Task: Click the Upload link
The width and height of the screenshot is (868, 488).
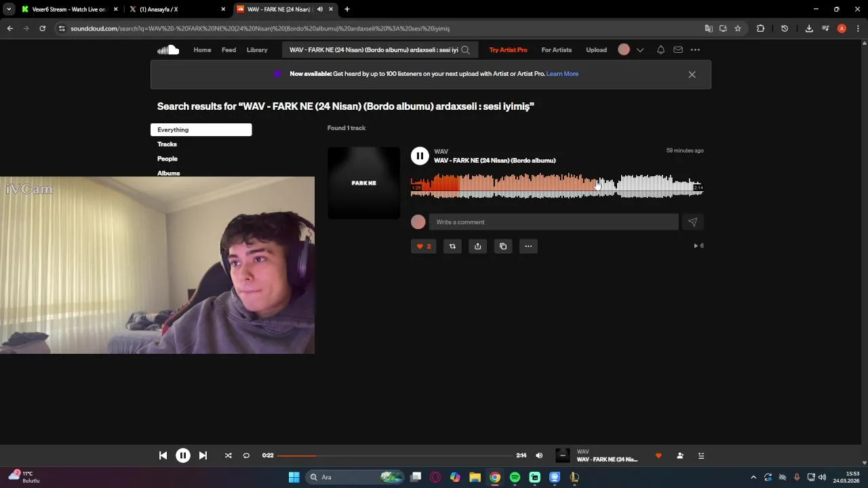Action: (597, 49)
